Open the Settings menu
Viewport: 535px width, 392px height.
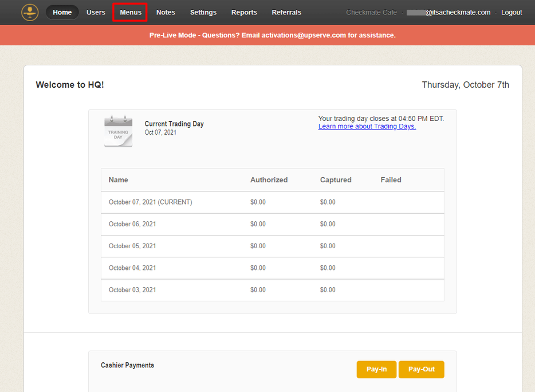click(203, 12)
